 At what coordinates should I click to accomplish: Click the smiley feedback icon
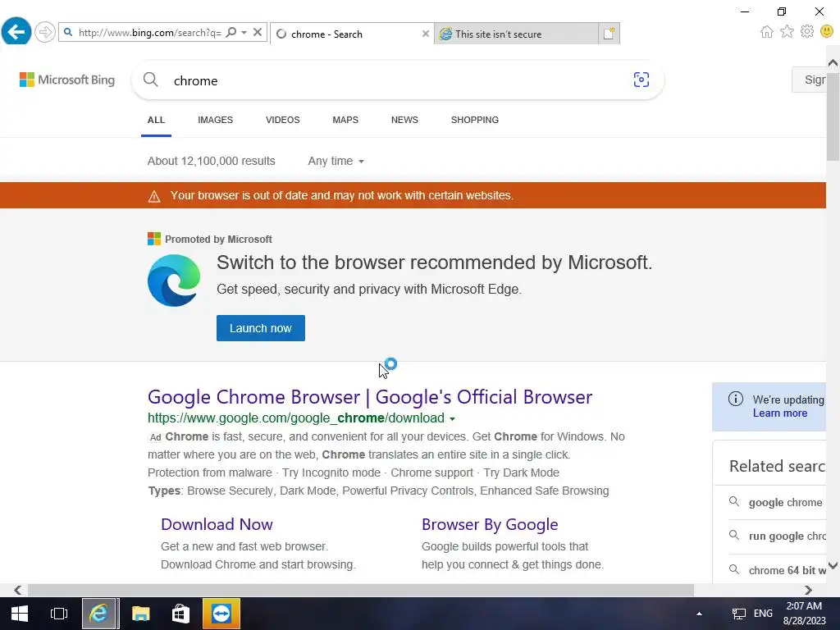point(827,32)
